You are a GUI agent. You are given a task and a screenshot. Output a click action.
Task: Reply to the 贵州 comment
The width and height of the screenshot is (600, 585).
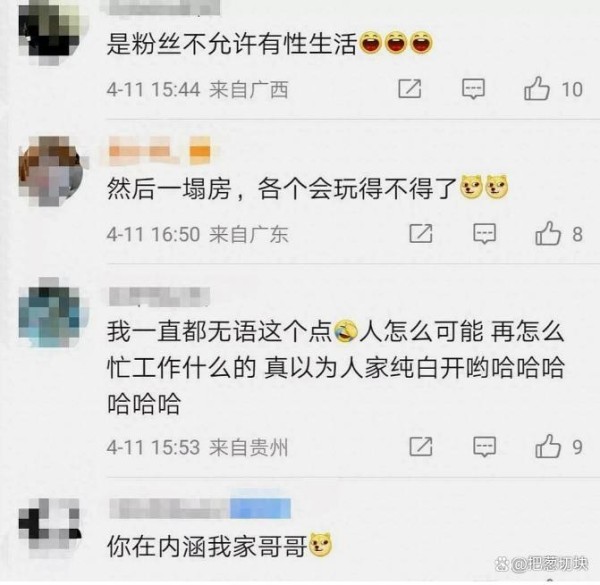click(484, 446)
